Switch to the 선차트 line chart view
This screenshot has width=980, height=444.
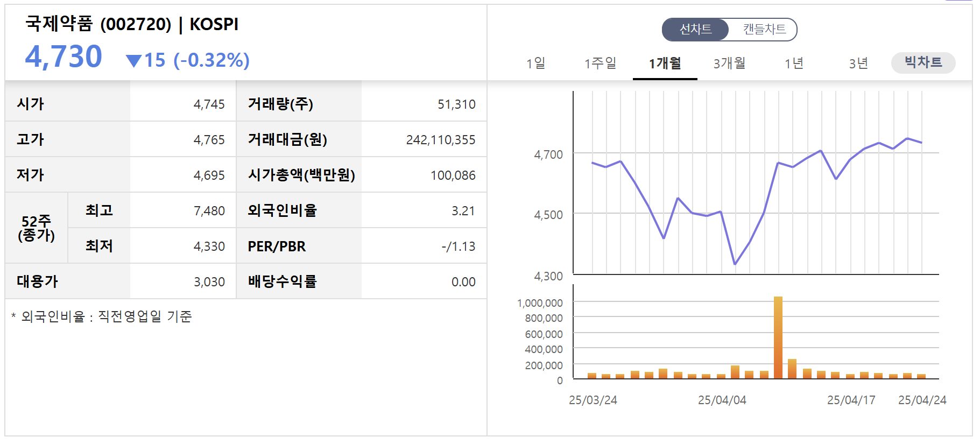click(695, 29)
